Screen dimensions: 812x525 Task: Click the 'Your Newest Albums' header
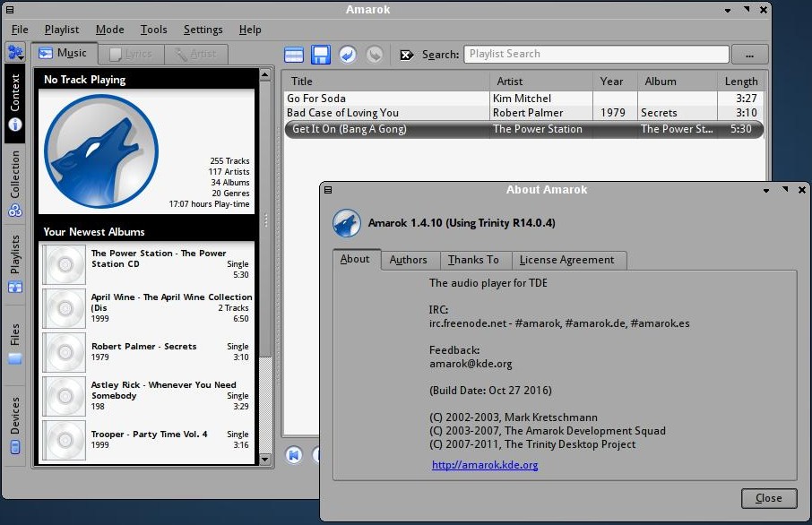(x=94, y=232)
